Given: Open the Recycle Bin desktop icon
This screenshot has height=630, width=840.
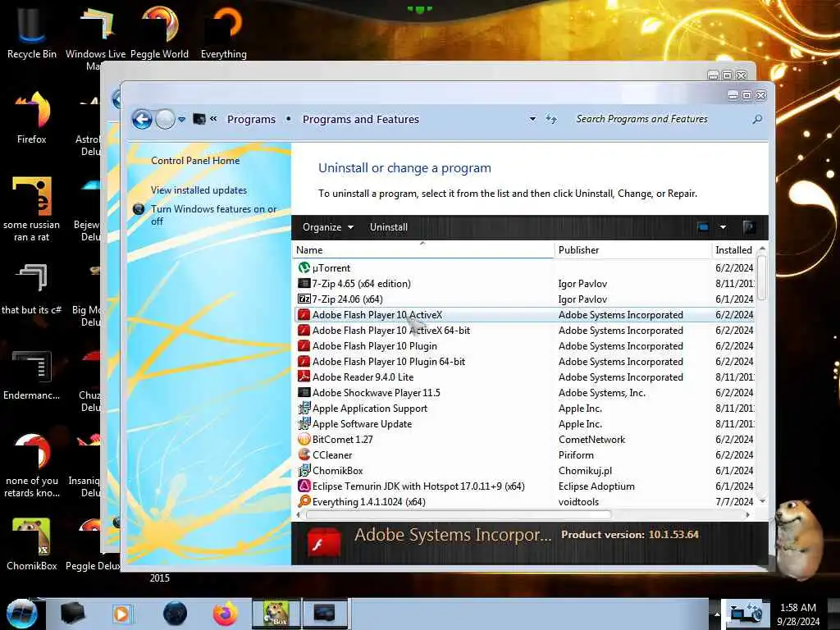Looking at the screenshot, I should (x=32, y=30).
